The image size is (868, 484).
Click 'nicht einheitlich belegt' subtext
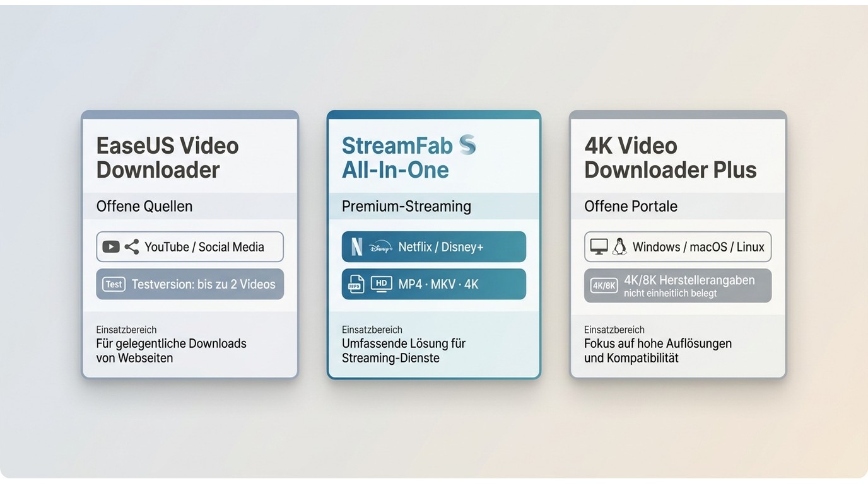click(671, 293)
